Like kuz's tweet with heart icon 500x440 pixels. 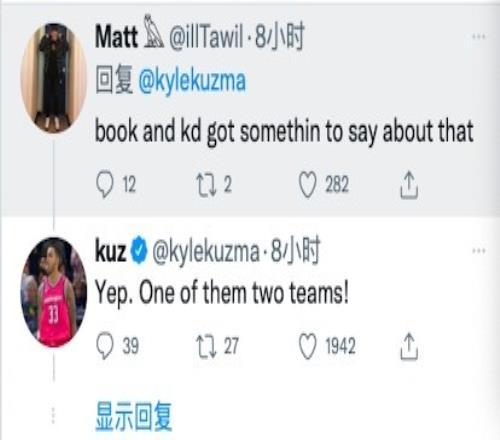[307, 347]
